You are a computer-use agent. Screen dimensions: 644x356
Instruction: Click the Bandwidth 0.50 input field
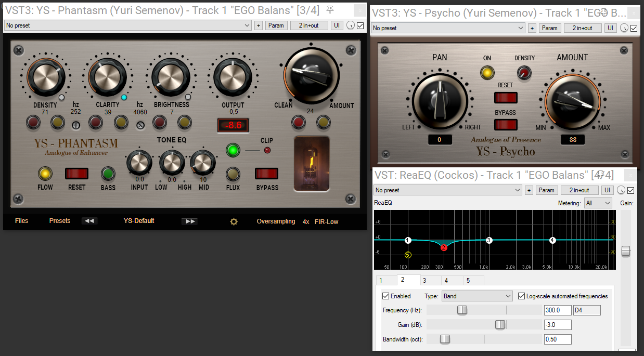coord(558,339)
